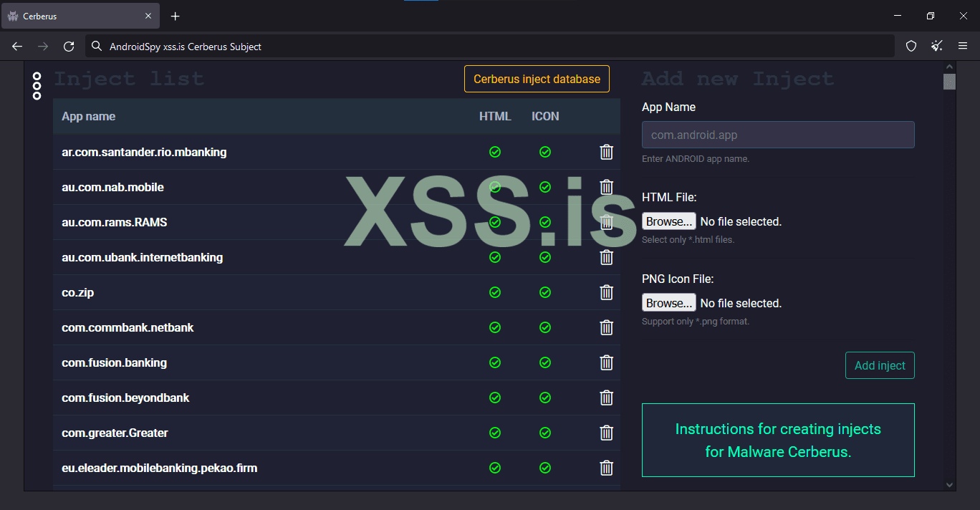The width and height of the screenshot is (980, 510).
Task: Click HTML checkmark for ar.com.santander.rio.mbanking
Action: coord(494,152)
